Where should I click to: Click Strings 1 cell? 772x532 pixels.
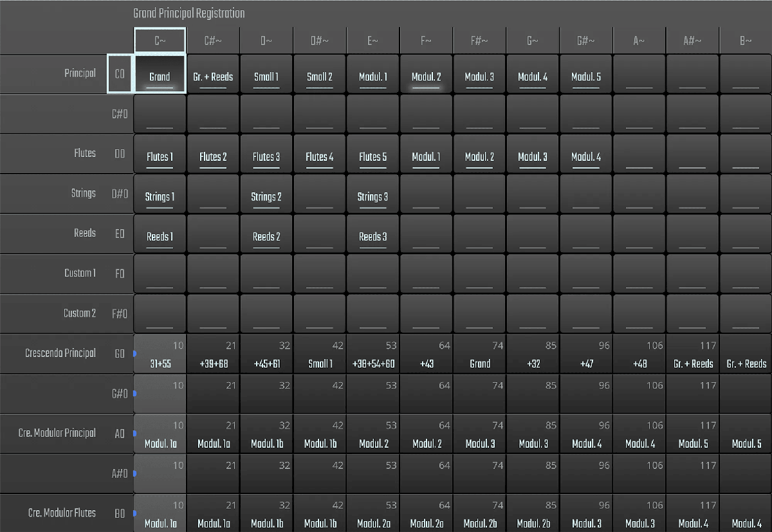[x=160, y=194]
